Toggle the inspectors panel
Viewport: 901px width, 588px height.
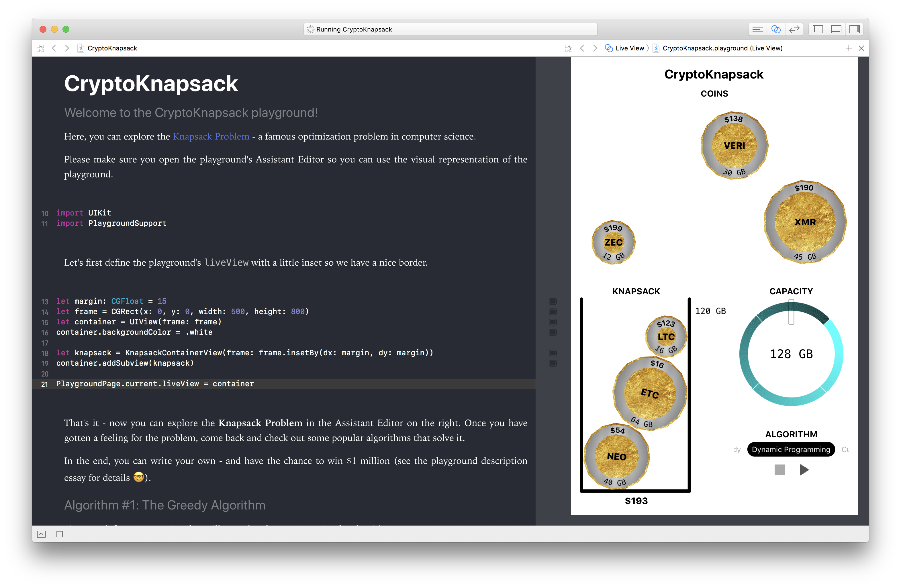click(x=854, y=29)
